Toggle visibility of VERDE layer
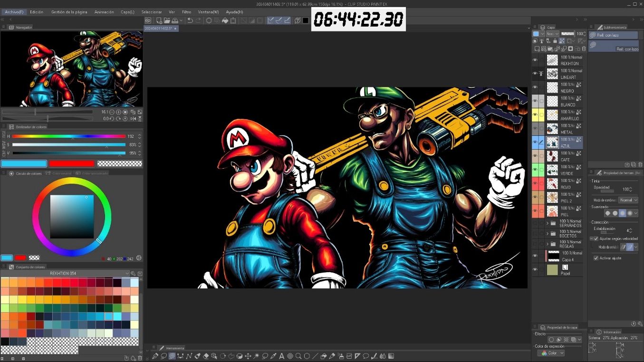644x362 pixels. click(x=535, y=170)
